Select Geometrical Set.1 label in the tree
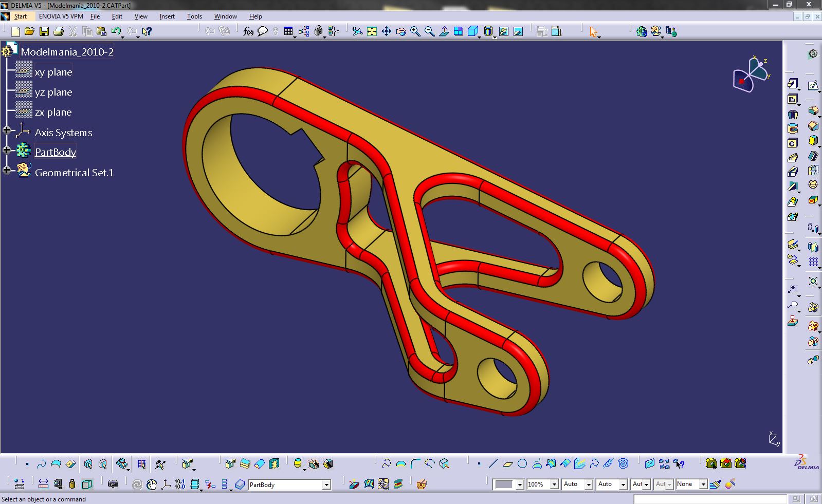 (x=75, y=173)
